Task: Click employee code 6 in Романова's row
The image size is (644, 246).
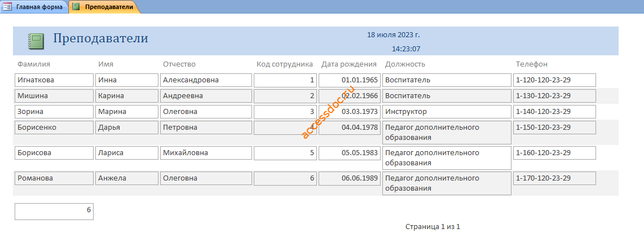Action: coord(285,178)
